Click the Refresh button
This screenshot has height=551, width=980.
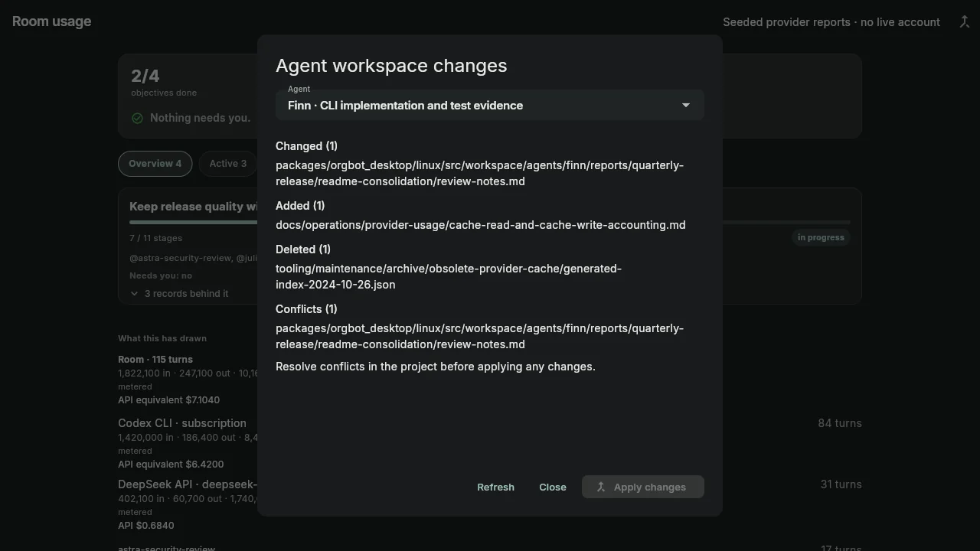click(495, 487)
